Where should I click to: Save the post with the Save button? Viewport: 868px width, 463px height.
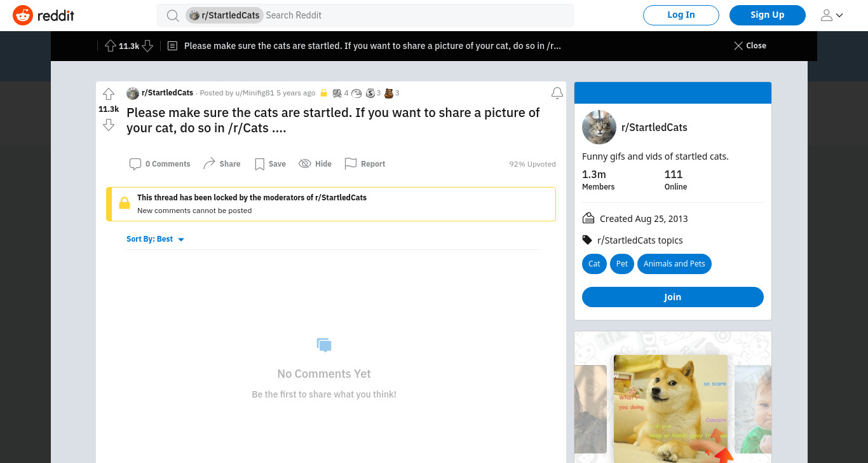point(270,164)
